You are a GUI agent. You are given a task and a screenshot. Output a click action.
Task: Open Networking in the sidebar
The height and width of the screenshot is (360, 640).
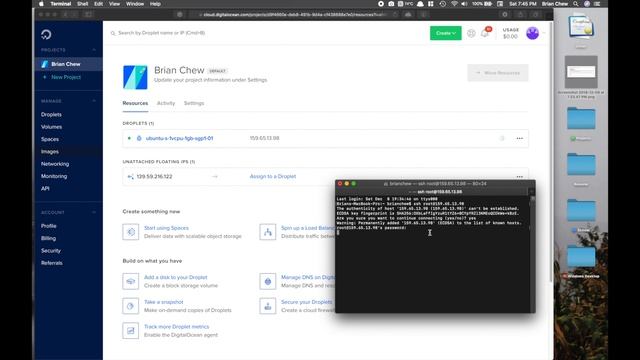click(55, 164)
